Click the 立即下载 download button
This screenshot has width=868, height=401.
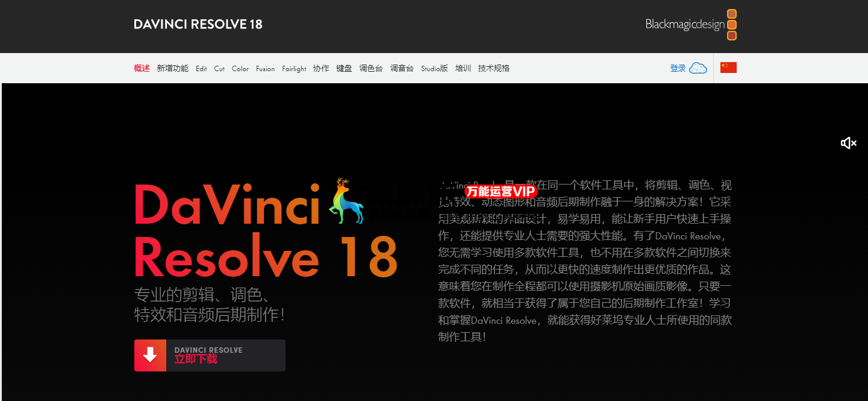pos(210,355)
